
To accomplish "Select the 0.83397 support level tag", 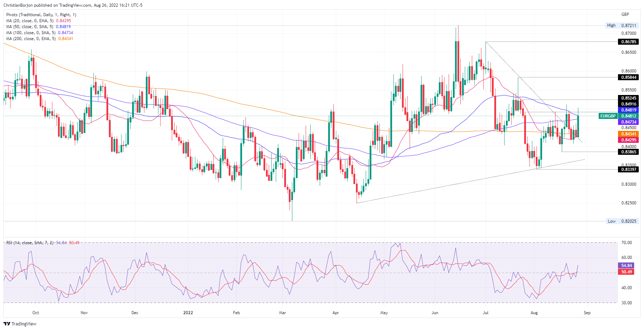I will 628,169.
